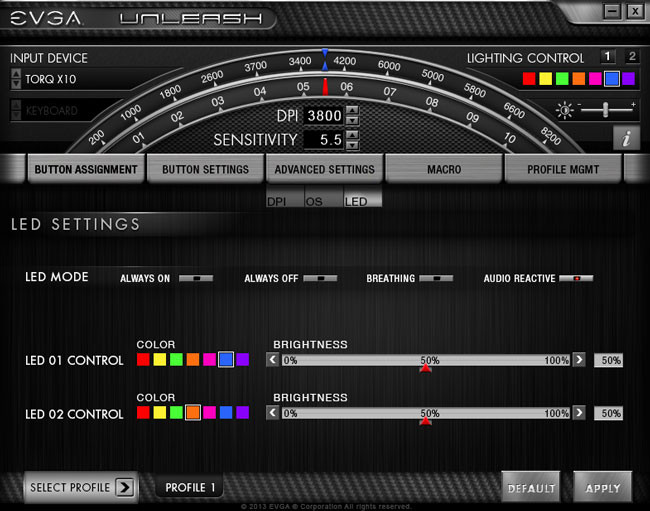Screen dimensions: 650x511
Task: Select lighting profile 1 icon
Action: [608, 57]
